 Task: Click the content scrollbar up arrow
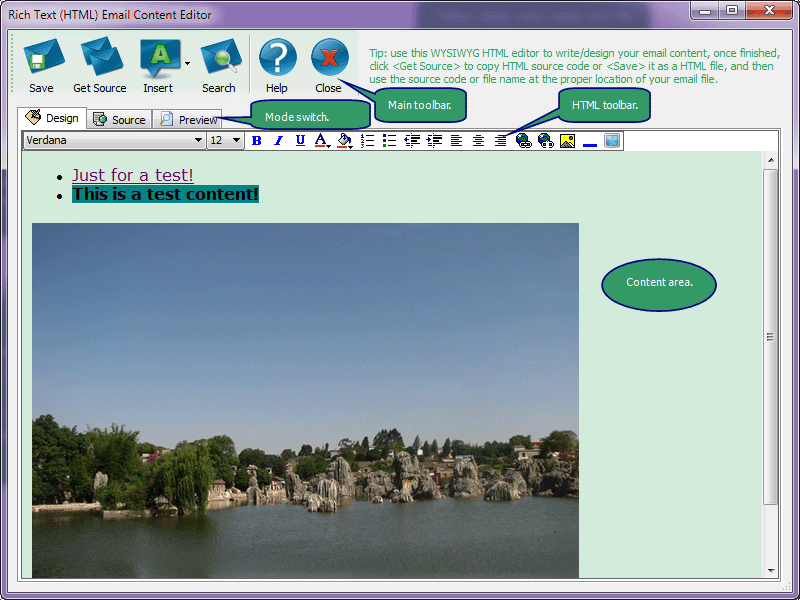[770, 161]
